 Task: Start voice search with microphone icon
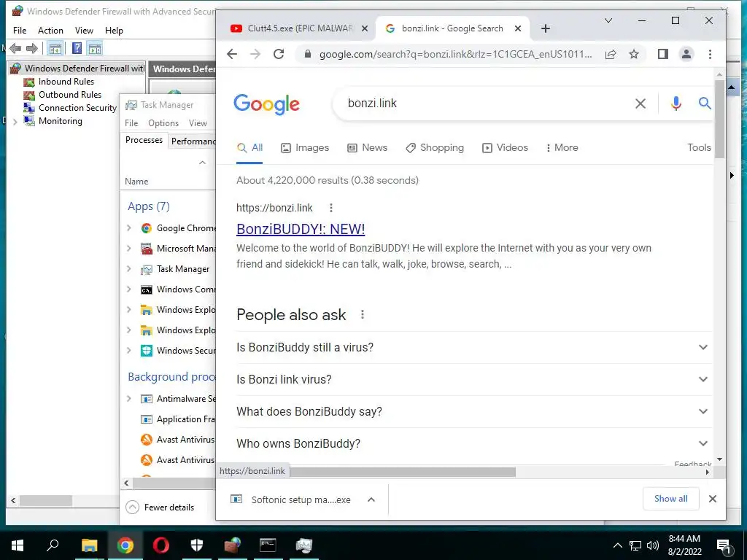pyautogui.click(x=676, y=104)
